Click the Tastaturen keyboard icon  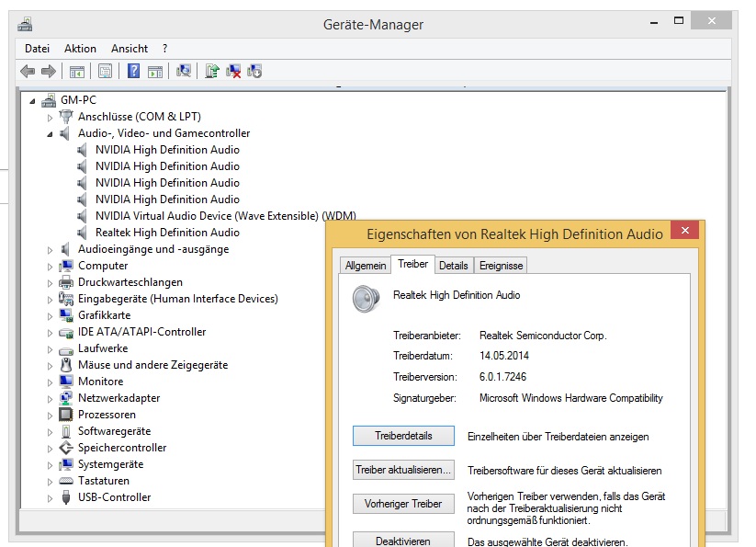coord(66,481)
